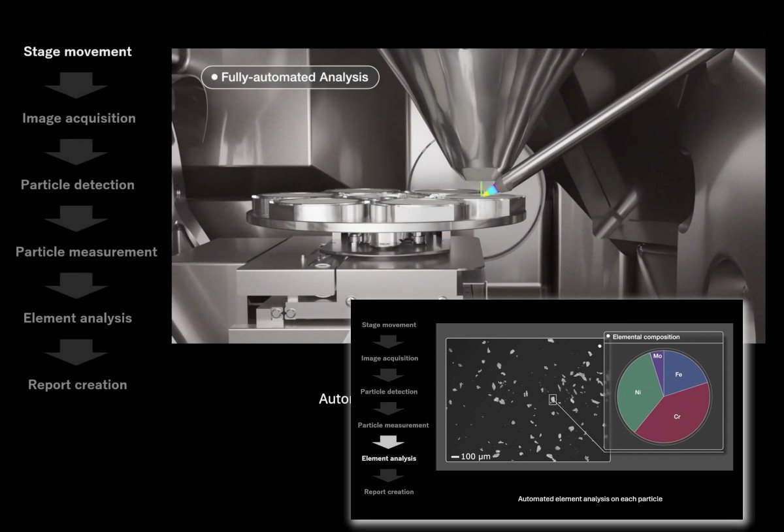Click arrow between Image acquisition and Particle detection on left

77,151
